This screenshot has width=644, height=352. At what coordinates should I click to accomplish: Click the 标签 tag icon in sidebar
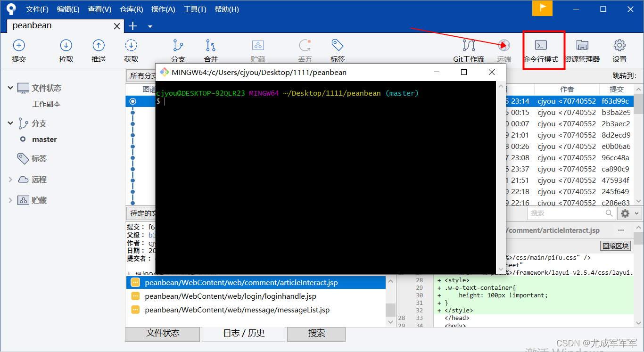coord(23,159)
